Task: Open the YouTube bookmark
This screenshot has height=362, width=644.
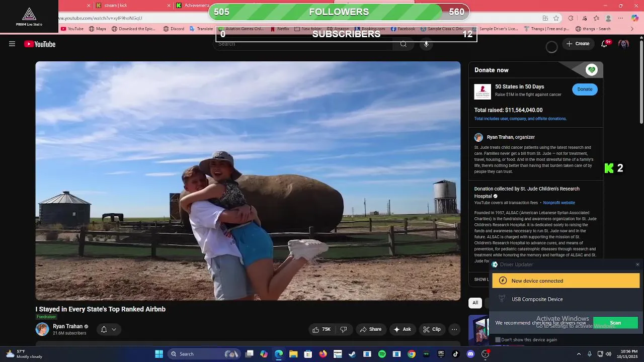Action: point(72,29)
